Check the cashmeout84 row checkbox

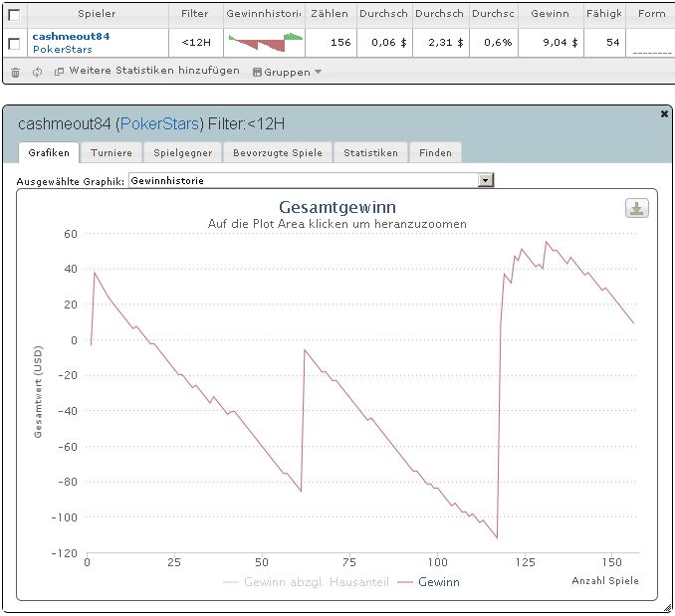(x=14, y=43)
